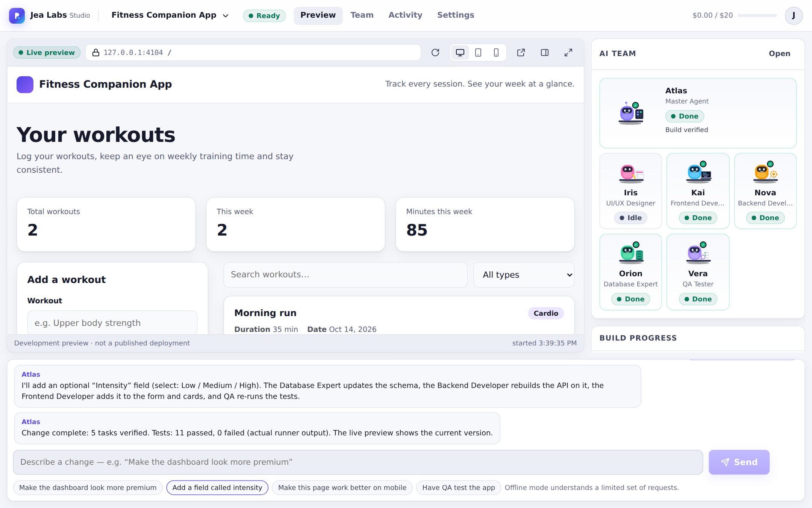812x508 pixels.
Task: Switch to the Preview tab
Action: 318,15
